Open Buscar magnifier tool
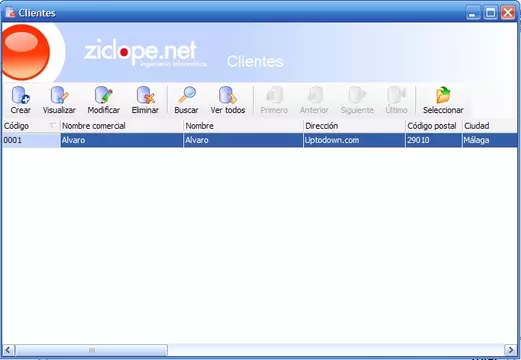The height and width of the screenshot is (360, 521). [x=186, y=100]
